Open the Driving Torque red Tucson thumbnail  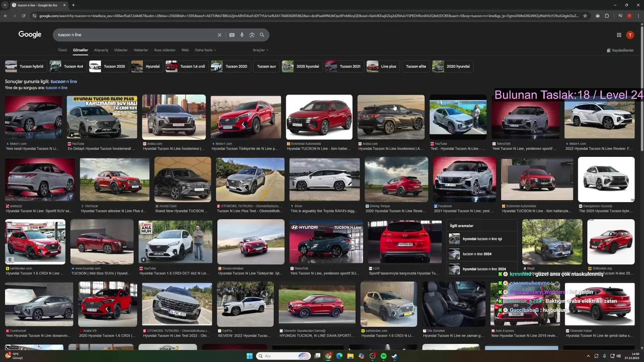pos(396,179)
